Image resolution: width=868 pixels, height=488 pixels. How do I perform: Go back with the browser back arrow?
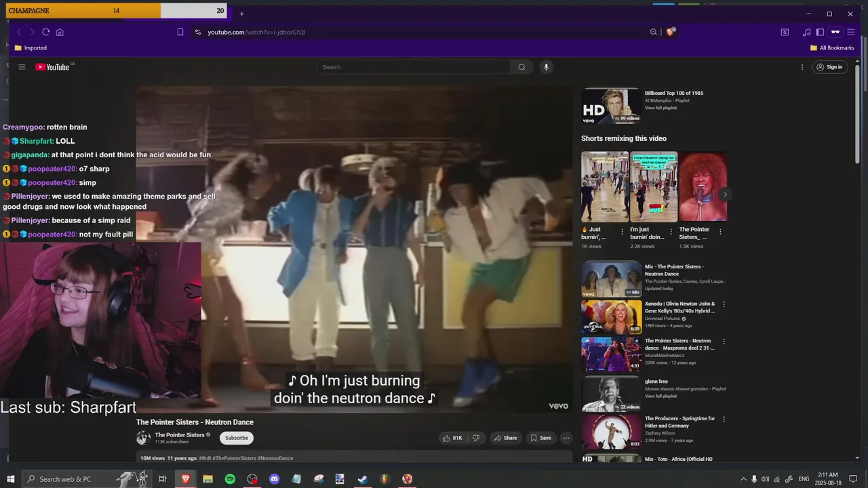click(x=19, y=32)
